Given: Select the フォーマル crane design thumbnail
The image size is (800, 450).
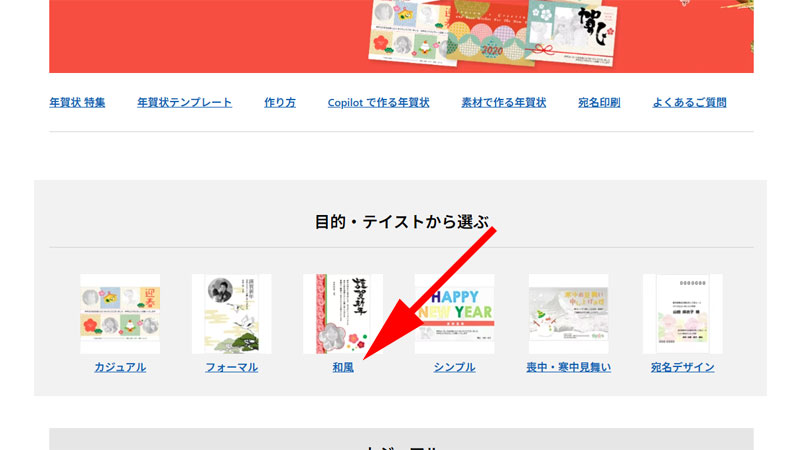Looking at the screenshot, I should click(x=232, y=314).
